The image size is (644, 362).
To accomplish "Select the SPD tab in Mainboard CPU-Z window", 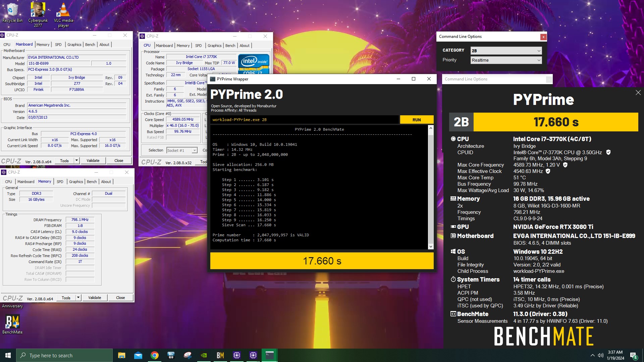I will pyautogui.click(x=58, y=45).
